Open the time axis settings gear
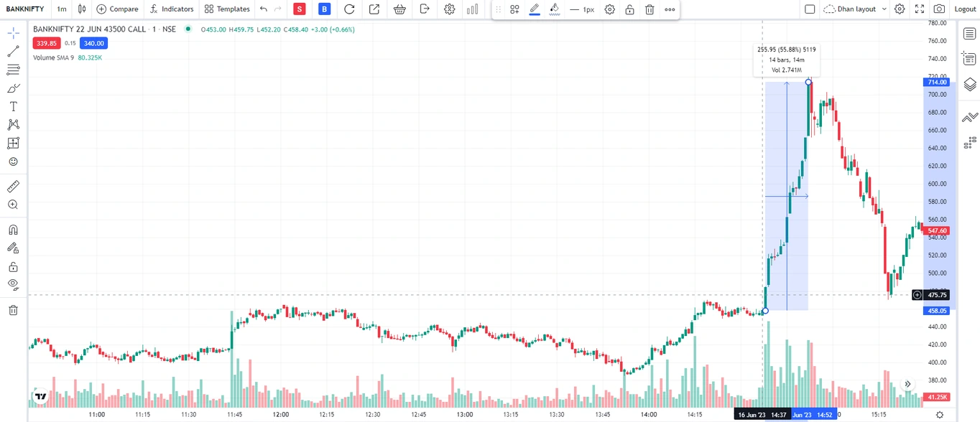 (x=940, y=415)
